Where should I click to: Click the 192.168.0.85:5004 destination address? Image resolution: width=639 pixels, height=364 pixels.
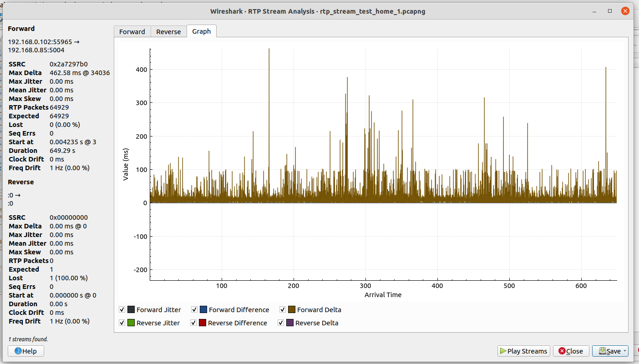[x=36, y=50]
